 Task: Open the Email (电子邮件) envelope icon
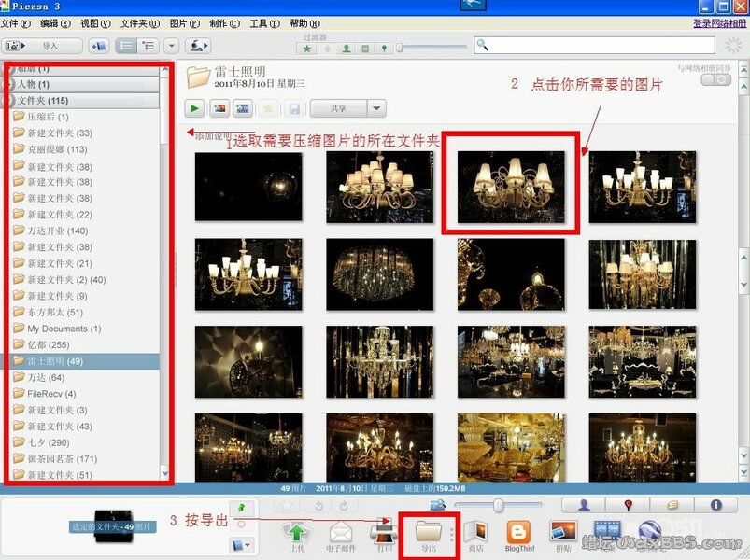(340, 533)
